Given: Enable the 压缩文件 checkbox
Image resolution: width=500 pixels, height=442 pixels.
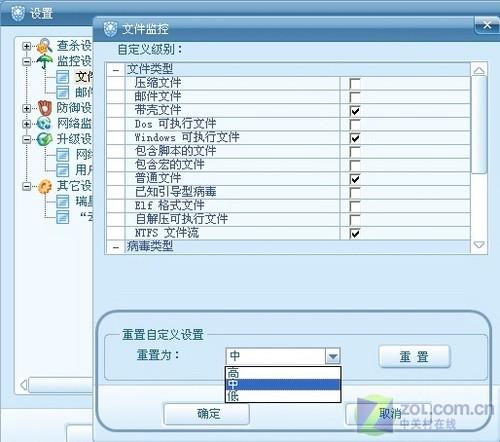Looking at the screenshot, I should coord(355,83).
